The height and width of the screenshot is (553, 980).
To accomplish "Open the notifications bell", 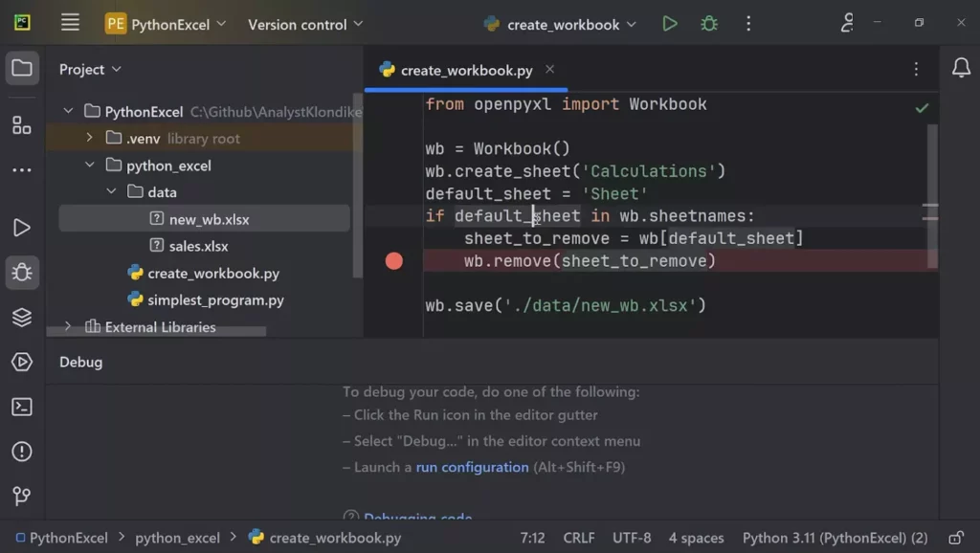I will pos(961,68).
